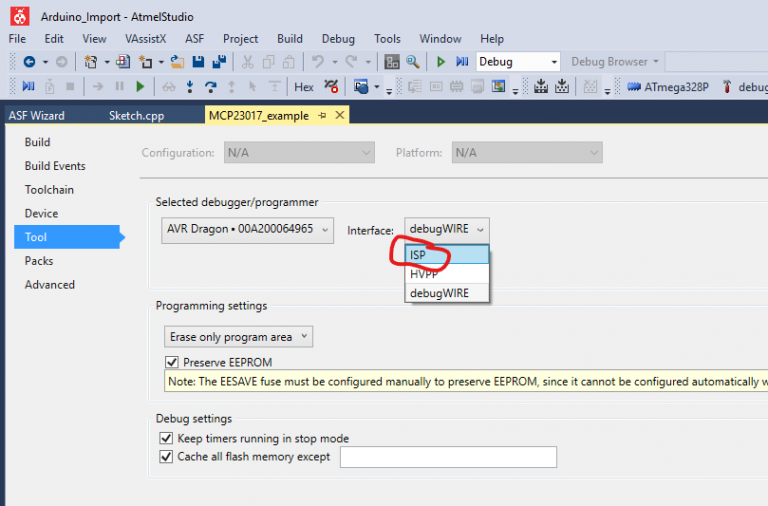Viewport: 768px width, 506px height.
Task: Expand the Erase only program area dropdown
Action: click(238, 337)
